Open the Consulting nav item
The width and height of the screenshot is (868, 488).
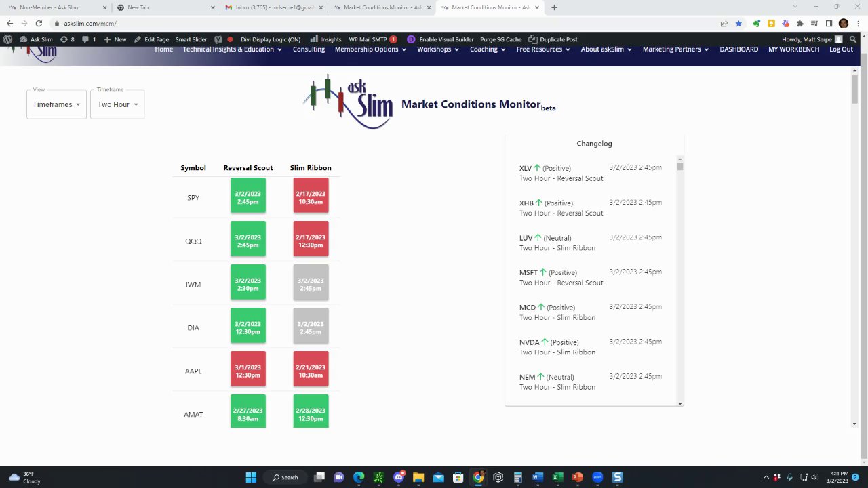click(309, 49)
